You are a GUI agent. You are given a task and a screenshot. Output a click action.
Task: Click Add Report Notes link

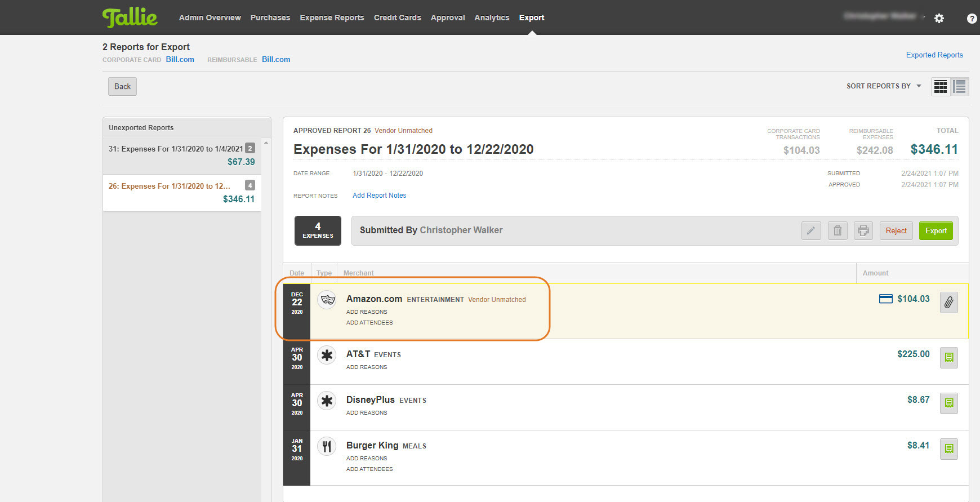(379, 196)
